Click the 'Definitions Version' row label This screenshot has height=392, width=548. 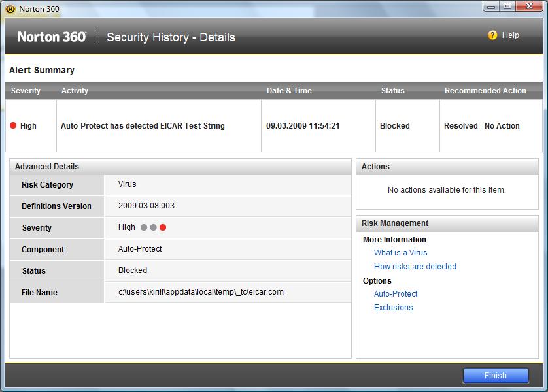[x=57, y=206]
